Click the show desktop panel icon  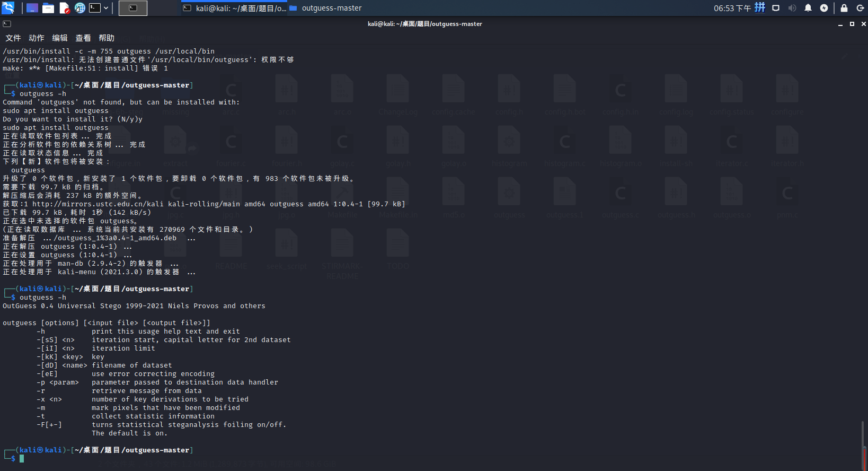[32, 8]
